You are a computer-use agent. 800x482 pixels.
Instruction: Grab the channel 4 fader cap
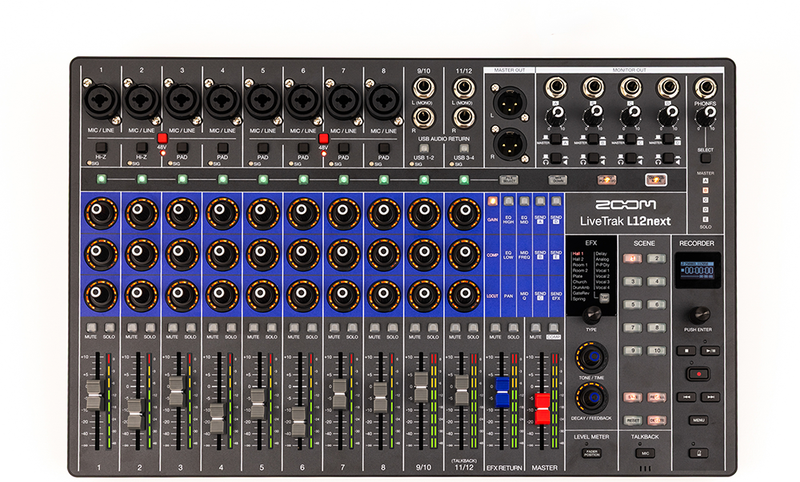tap(217, 418)
